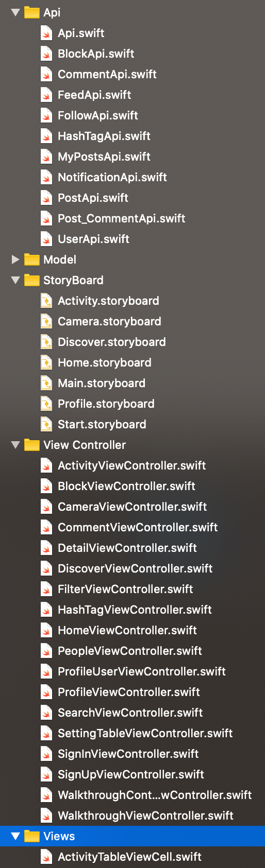Viewport: 265px width, 868px height.
Task: Select Post_CommentApi.swift in navigator
Action: (x=121, y=218)
